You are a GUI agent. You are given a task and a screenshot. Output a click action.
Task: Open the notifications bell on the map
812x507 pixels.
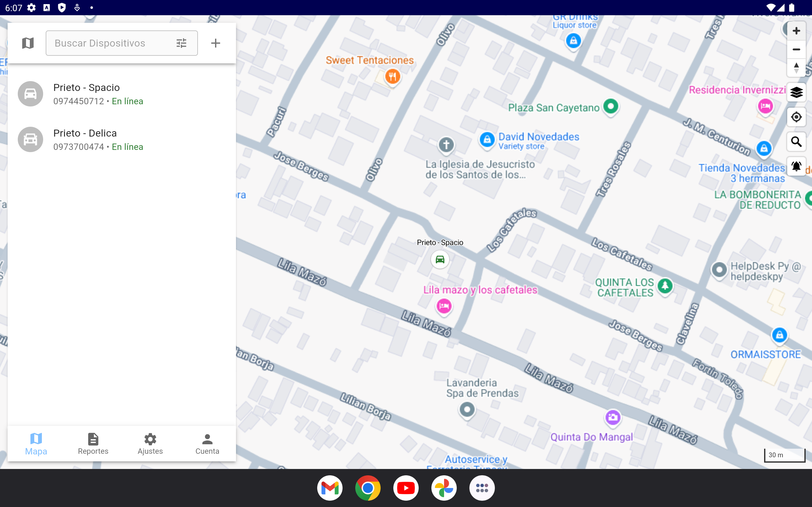pyautogui.click(x=796, y=166)
